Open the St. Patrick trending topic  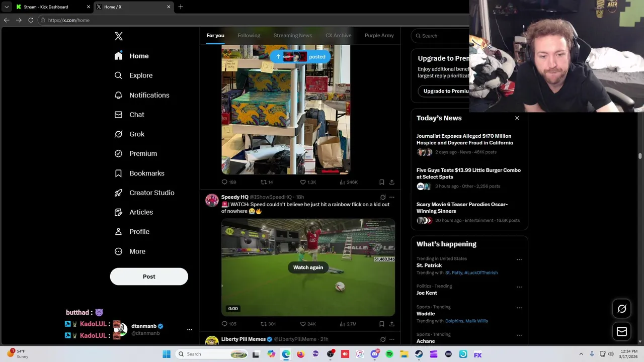429,265
